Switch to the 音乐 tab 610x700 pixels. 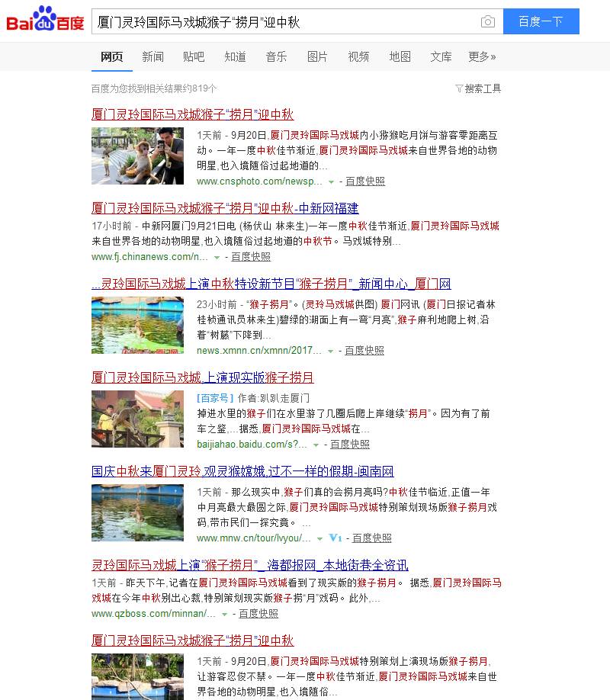276,56
